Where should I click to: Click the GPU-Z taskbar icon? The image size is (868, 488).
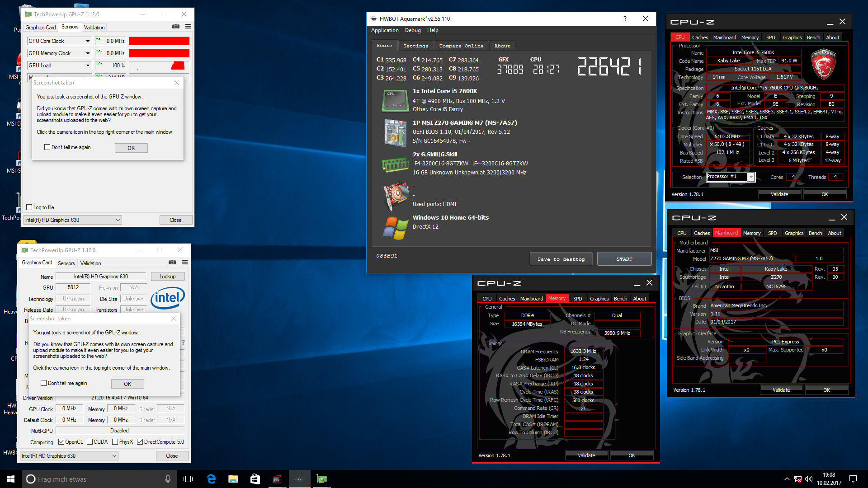(322, 479)
